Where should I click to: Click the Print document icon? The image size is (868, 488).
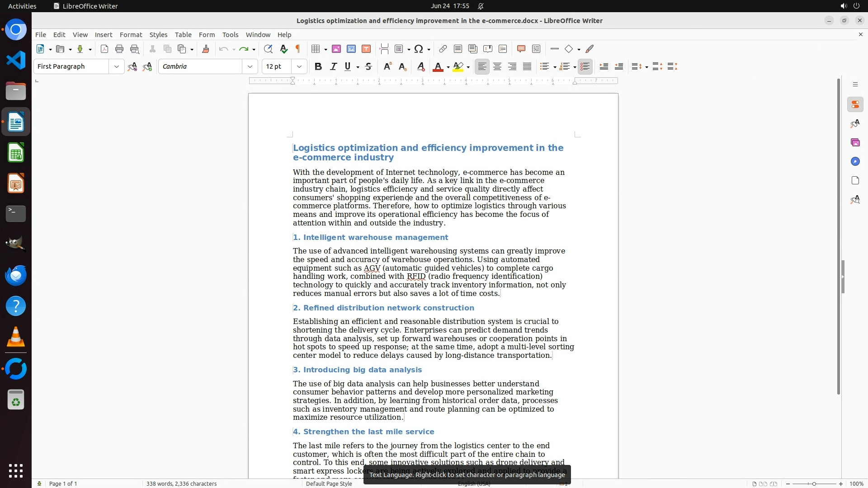(x=119, y=49)
